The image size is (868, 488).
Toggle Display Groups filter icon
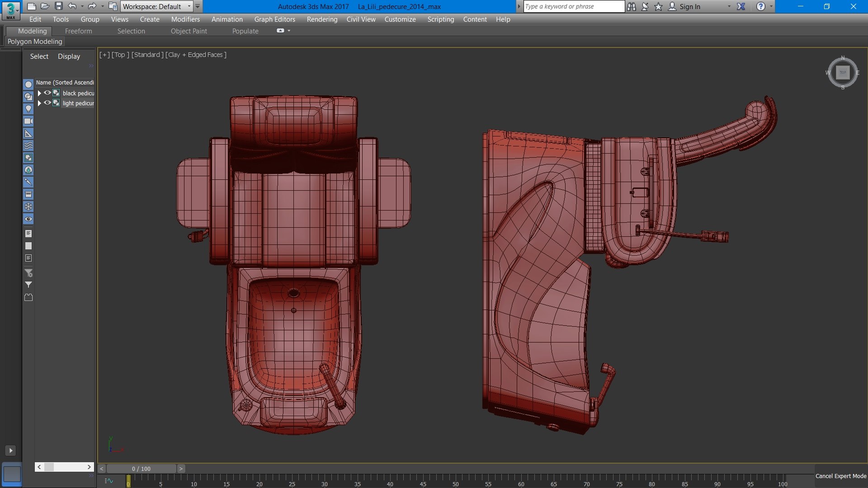pyautogui.click(x=28, y=158)
